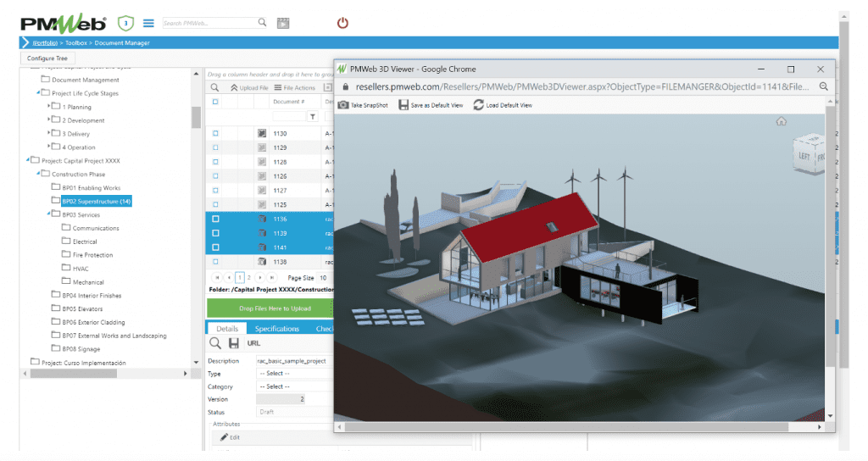Click the 3D model icon for document 1138

262,262
